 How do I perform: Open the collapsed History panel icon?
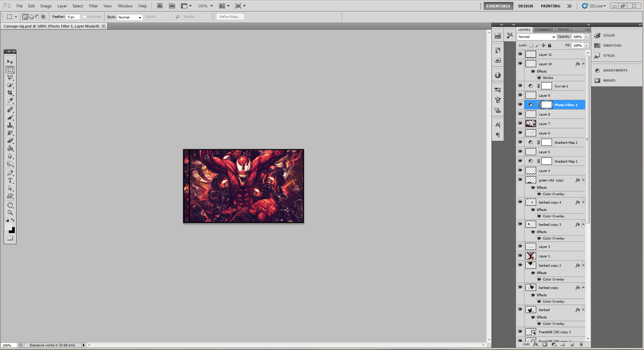498,50
